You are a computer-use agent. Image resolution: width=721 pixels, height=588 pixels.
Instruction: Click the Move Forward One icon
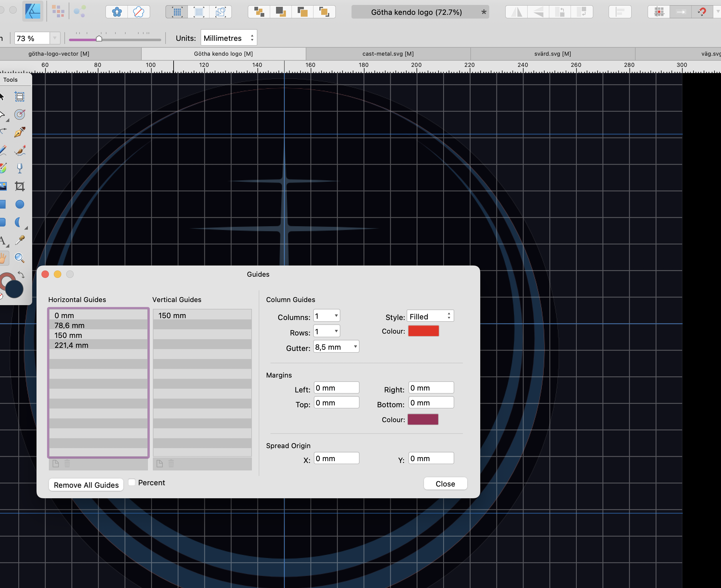(302, 12)
